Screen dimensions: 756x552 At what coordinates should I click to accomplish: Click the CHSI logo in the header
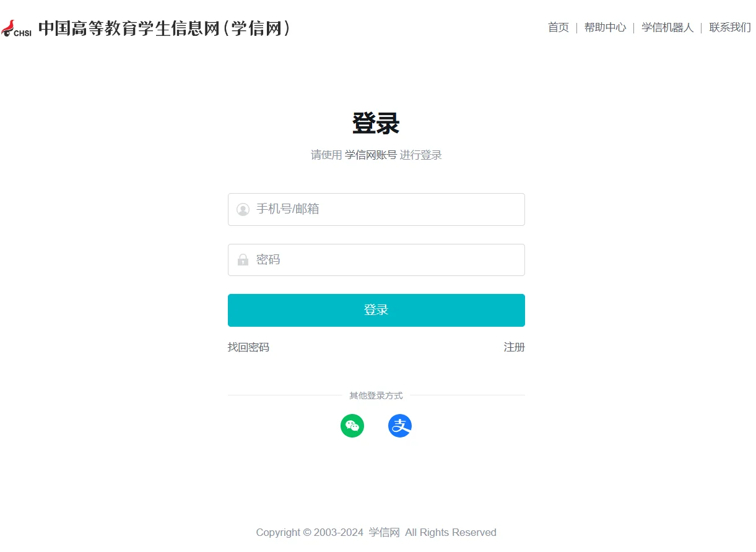click(16, 28)
